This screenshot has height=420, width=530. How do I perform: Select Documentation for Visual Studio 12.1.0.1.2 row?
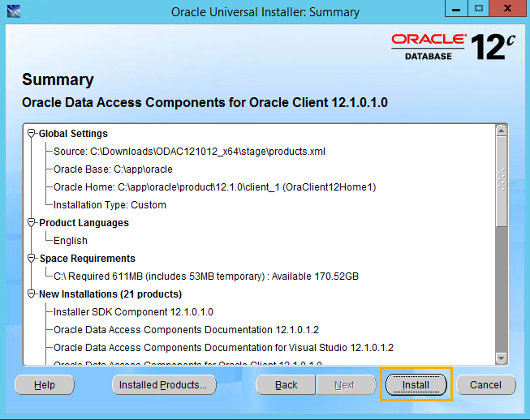[x=223, y=348]
